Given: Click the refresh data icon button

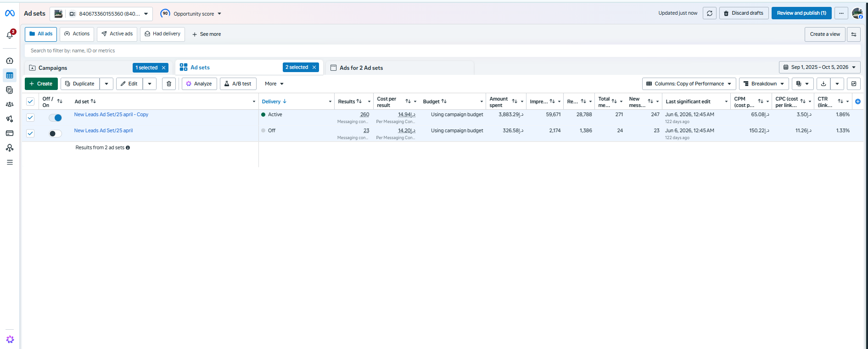Looking at the screenshot, I should 710,13.
